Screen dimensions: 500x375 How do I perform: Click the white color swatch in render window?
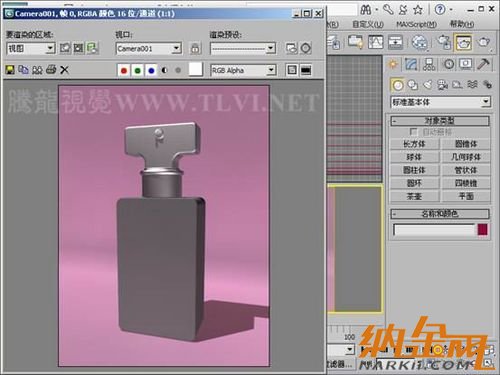196,69
